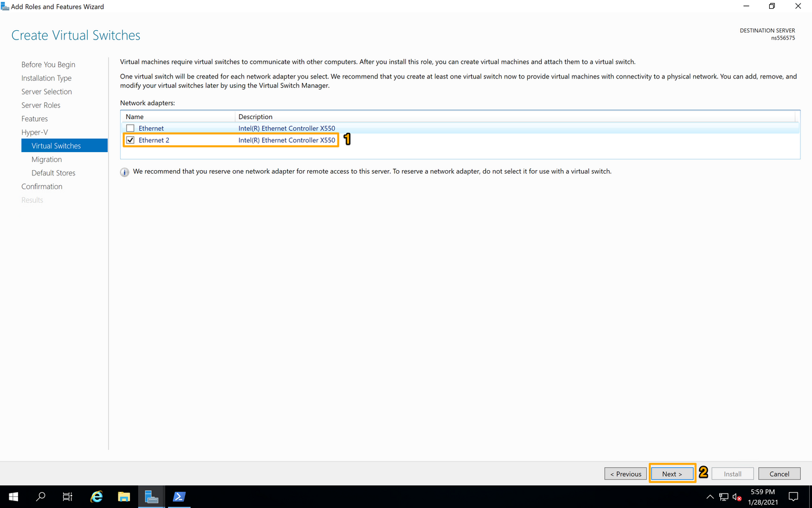Go to the Migration step in the sidebar
Screen dimensions: 812x508
point(47,159)
